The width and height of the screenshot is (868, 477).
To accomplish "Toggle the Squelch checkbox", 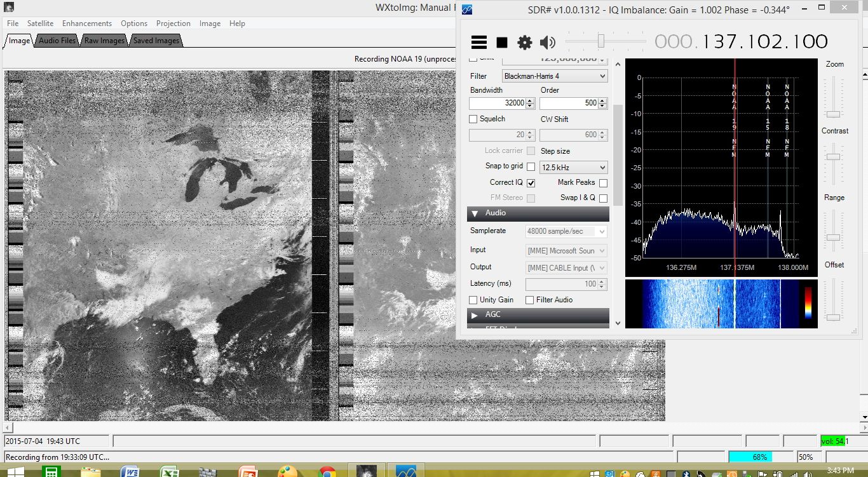I will pos(473,119).
